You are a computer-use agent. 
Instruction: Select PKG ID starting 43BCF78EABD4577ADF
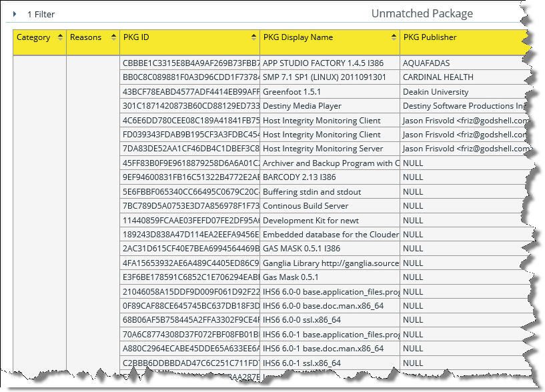(189, 92)
